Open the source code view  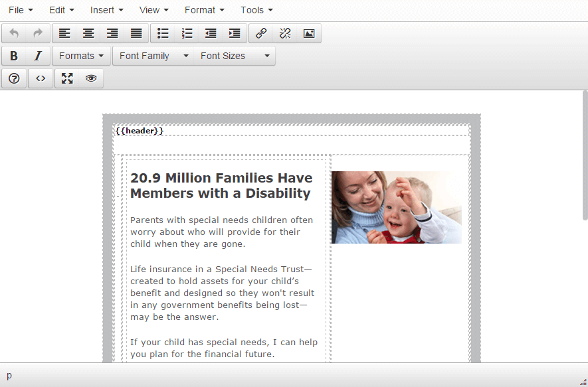pyautogui.click(x=40, y=78)
